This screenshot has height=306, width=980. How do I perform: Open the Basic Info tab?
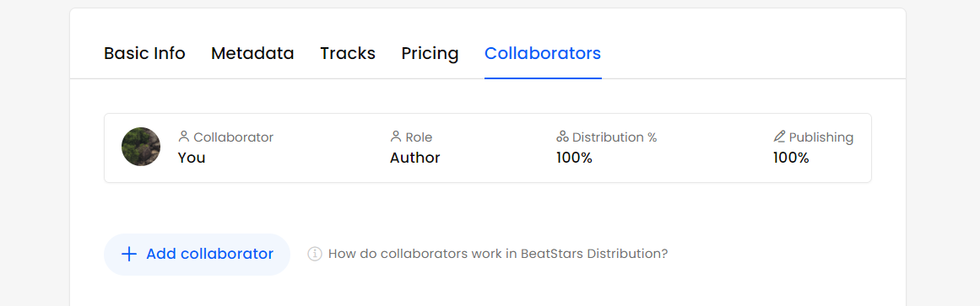click(x=144, y=54)
